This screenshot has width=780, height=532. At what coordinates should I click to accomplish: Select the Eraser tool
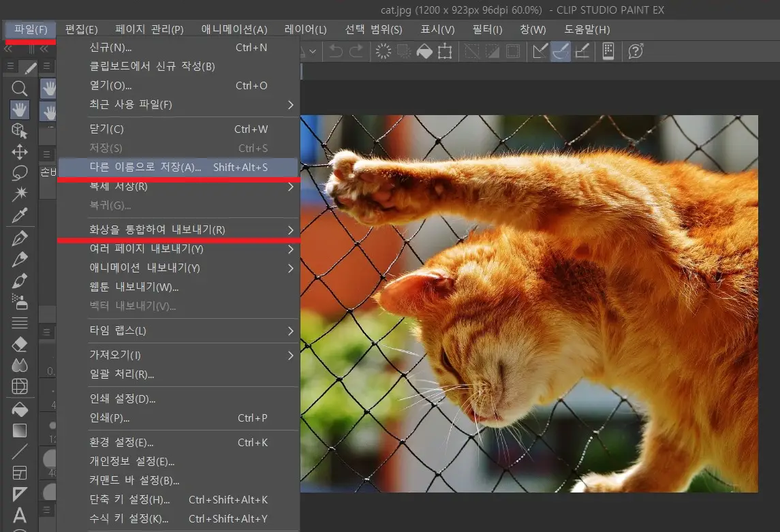coord(20,344)
